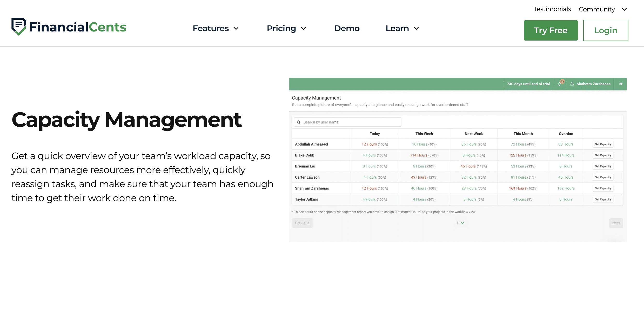Click the This Week column header
The width and height of the screenshot is (644, 313).
(x=424, y=134)
